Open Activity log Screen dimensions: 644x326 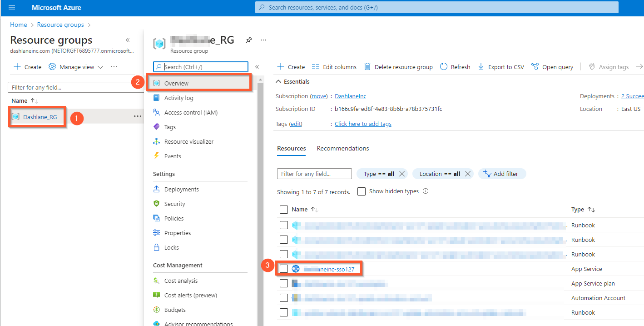[178, 98]
